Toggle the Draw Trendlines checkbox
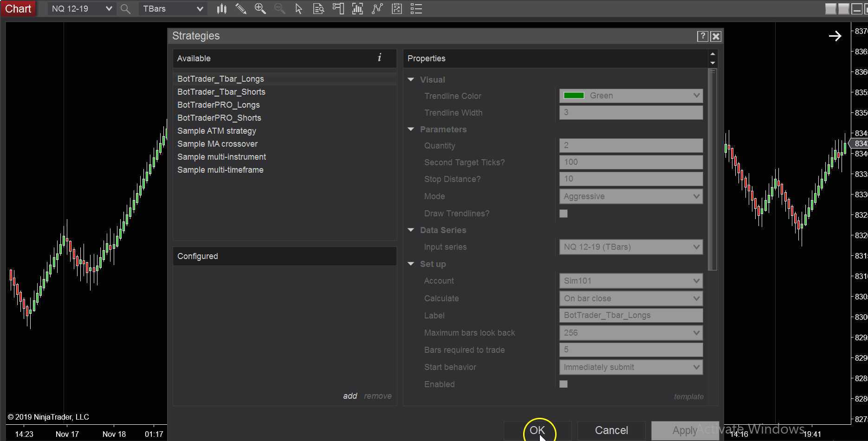 (x=564, y=214)
